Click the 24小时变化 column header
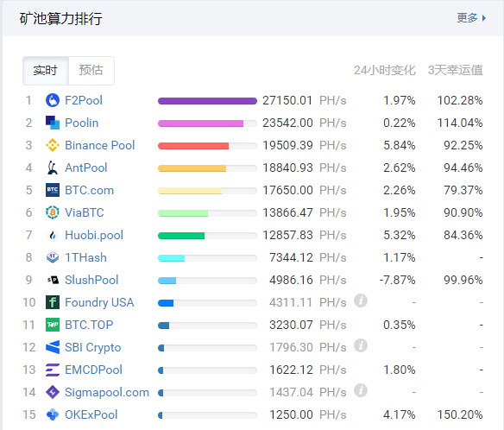The width and height of the screenshot is (504, 430). 384,70
